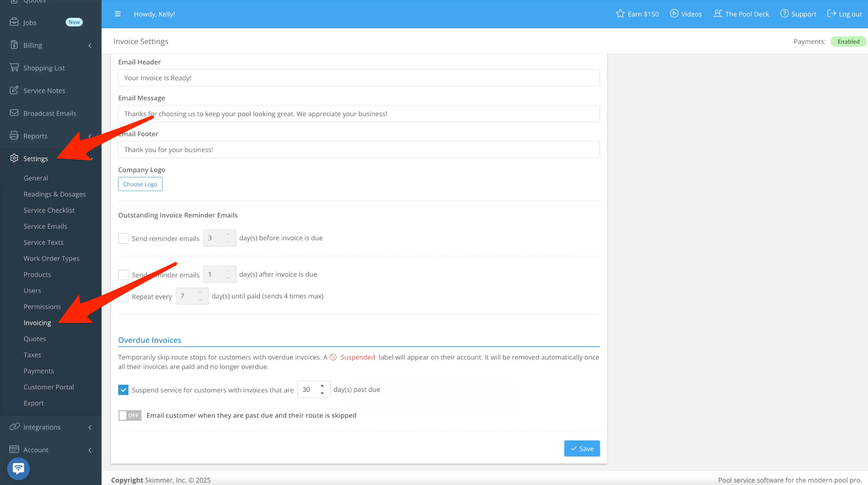The height and width of the screenshot is (485, 868).
Task: Toggle email customer when route is skipped
Action: tap(130, 415)
